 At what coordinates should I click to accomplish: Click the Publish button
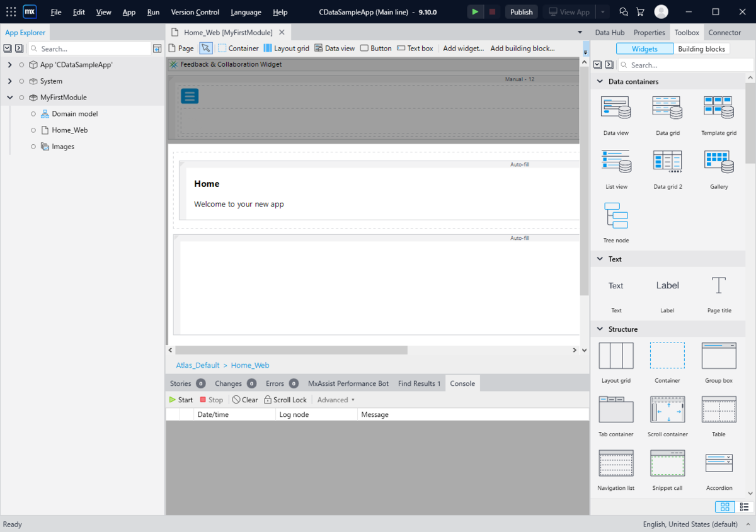pos(521,12)
